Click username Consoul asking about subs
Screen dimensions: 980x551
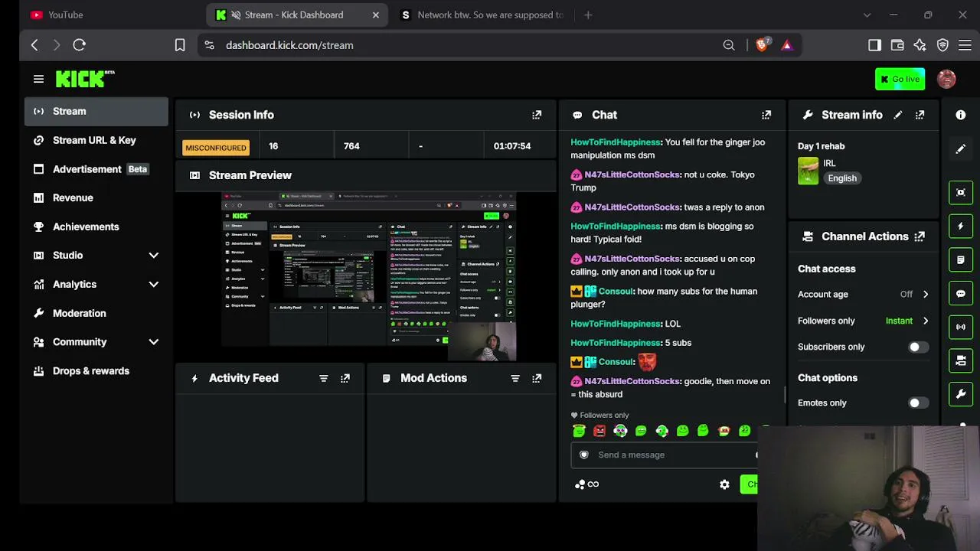coord(616,292)
